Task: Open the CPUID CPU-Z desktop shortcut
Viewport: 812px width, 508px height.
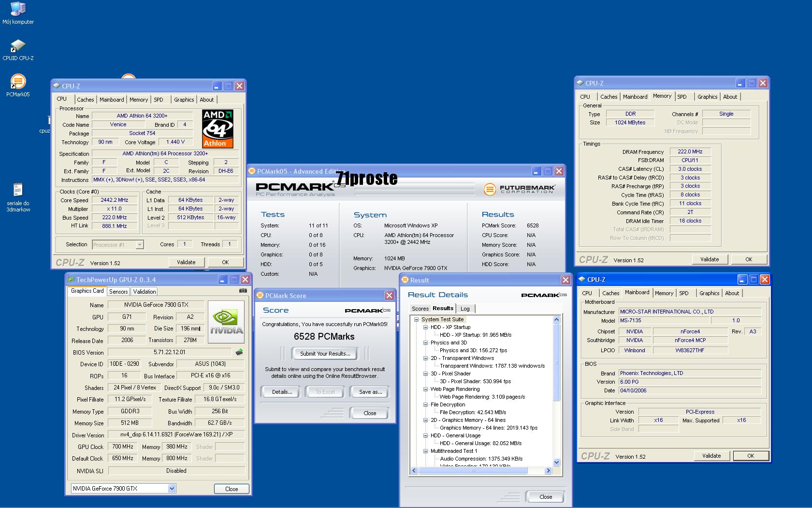Action: [x=18, y=50]
